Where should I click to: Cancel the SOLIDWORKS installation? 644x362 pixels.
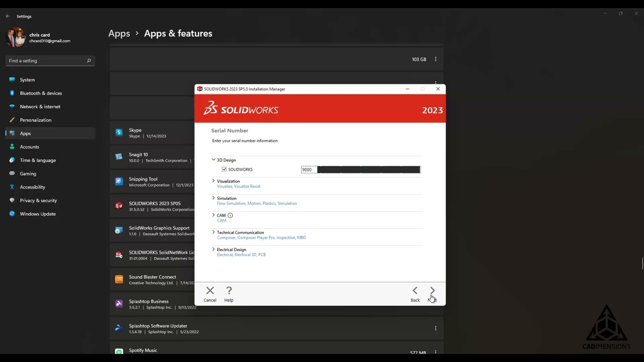(x=210, y=294)
